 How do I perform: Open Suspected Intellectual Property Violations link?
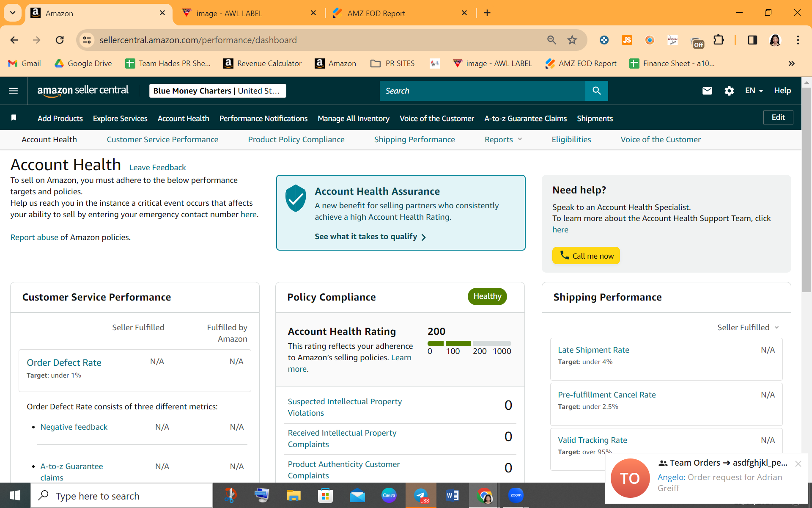(345, 407)
